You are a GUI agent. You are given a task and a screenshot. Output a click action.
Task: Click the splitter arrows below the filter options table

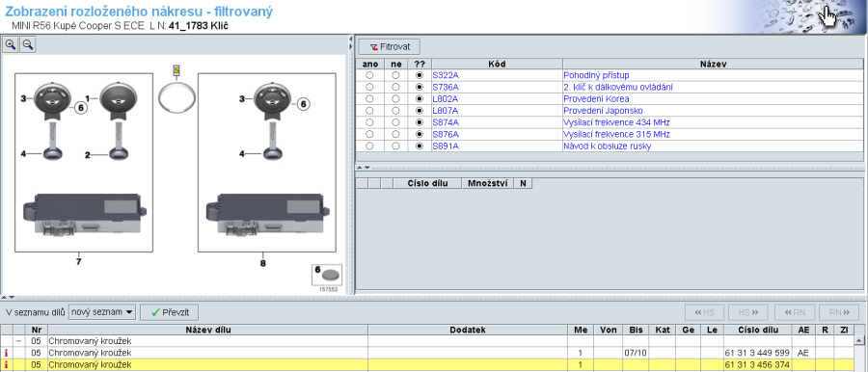(363, 167)
